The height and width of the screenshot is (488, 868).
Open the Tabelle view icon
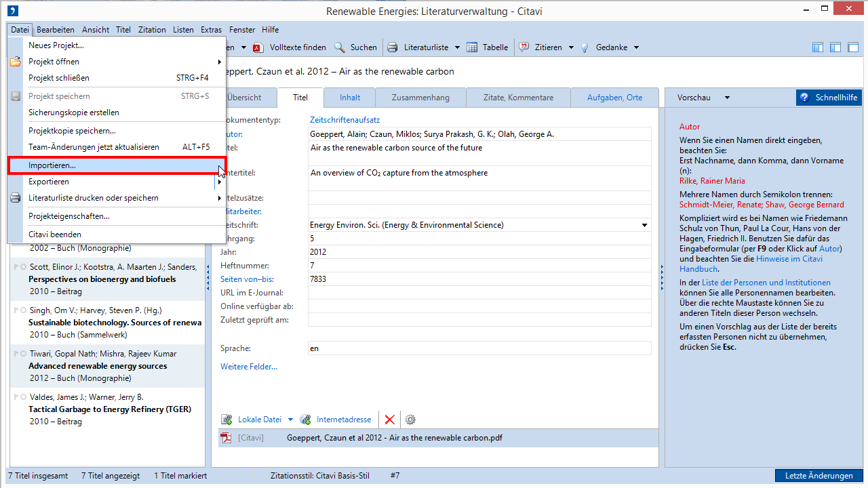pos(473,47)
